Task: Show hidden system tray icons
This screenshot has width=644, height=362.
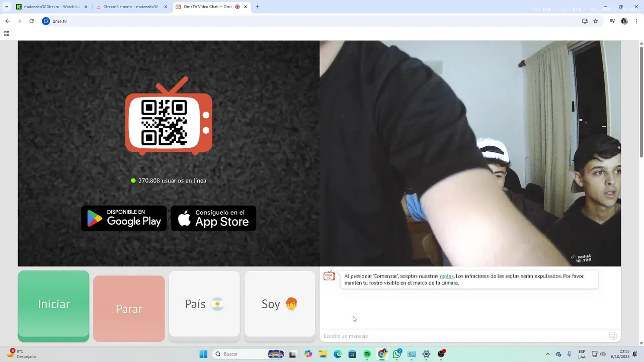Action: click(x=548, y=354)
